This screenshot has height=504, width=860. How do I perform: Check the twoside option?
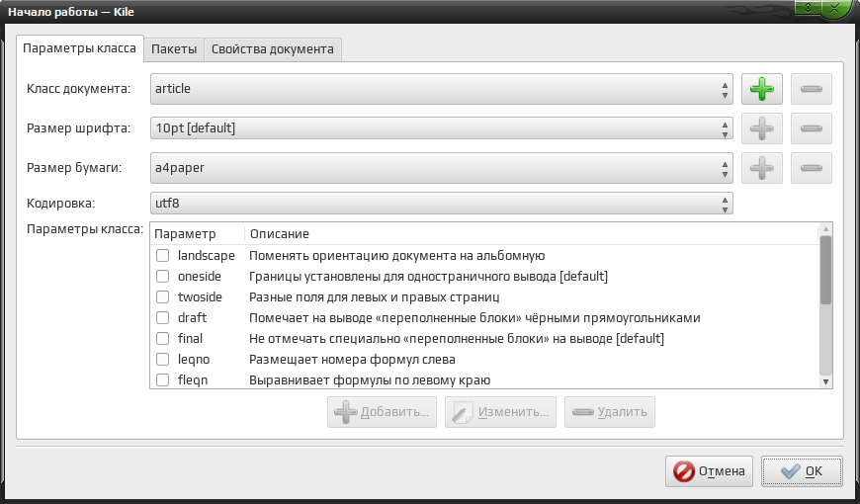[162, 297]
